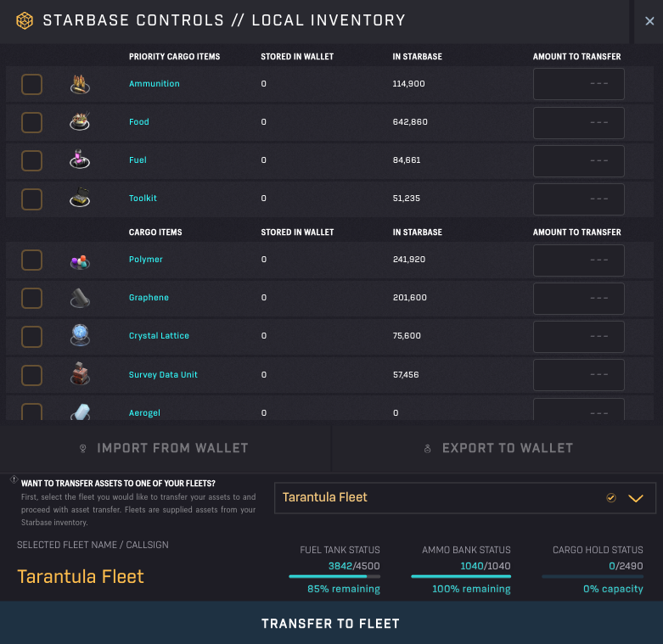The image size is (663, 644).
Task: Click the Aerogel item icon
Action: coord(81,412)
